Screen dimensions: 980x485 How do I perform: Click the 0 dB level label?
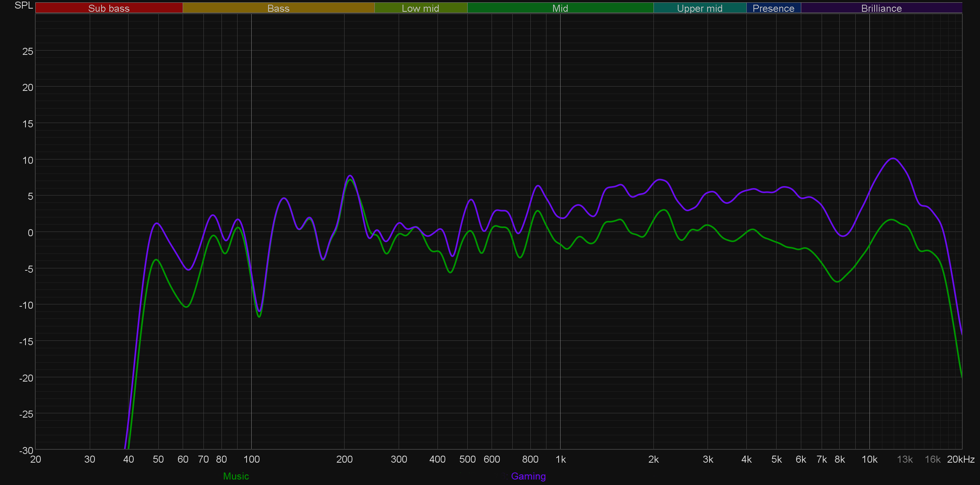30,233
